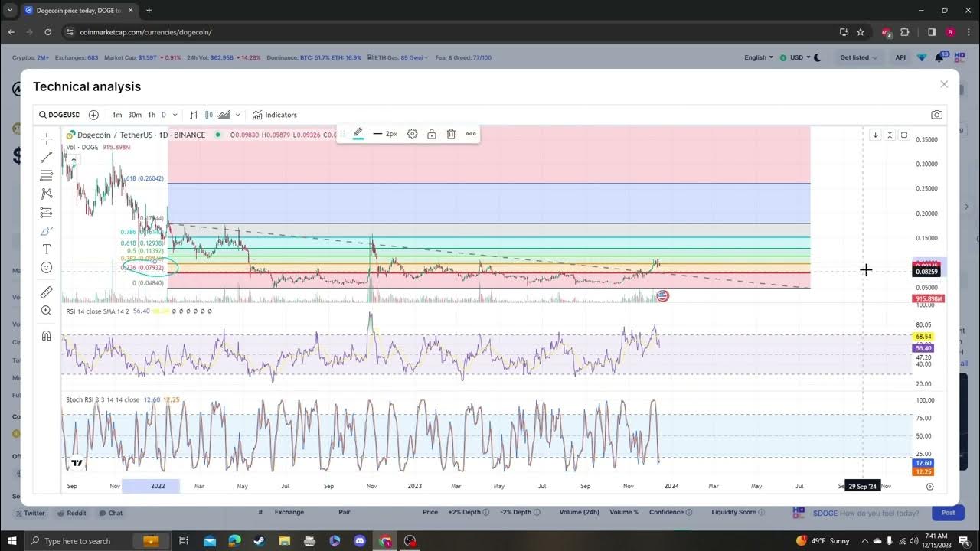Select the Dogecoin price browser tab
The height and width of the screenshot is (551, 980).
(77, 11)
